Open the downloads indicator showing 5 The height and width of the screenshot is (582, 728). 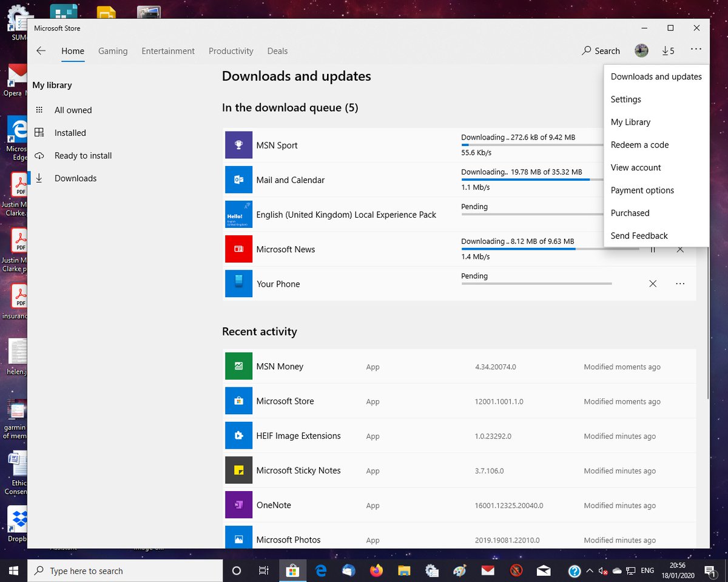(668, 51)
